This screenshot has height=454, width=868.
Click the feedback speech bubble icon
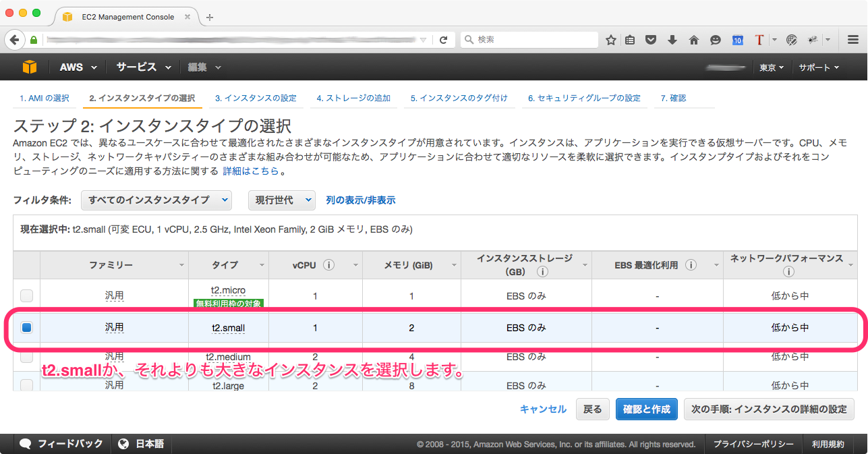[x=26, y=444]
